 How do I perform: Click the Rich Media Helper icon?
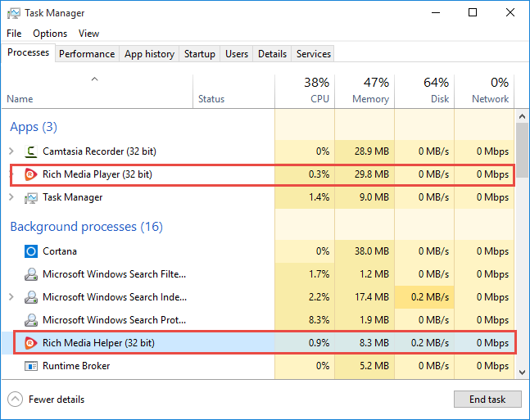[32, 343]
